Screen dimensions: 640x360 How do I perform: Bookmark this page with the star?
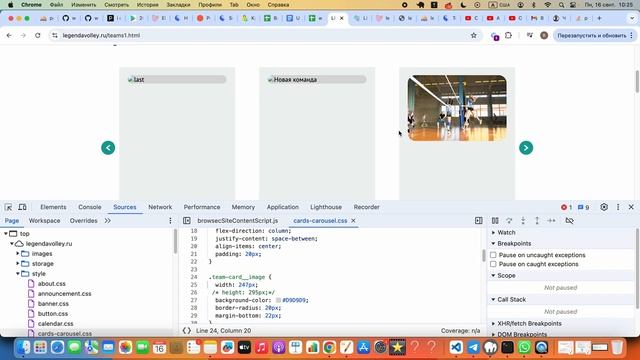[x=473, y=36]
